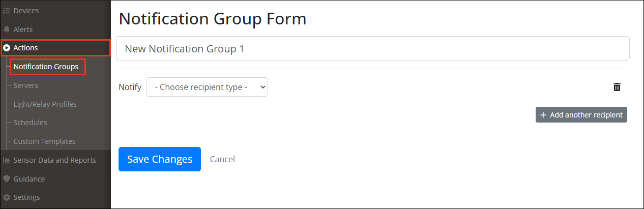Click the Sensor Data chart icon
644x209 pixels.
pyautogui.click(x=7, y=160)
